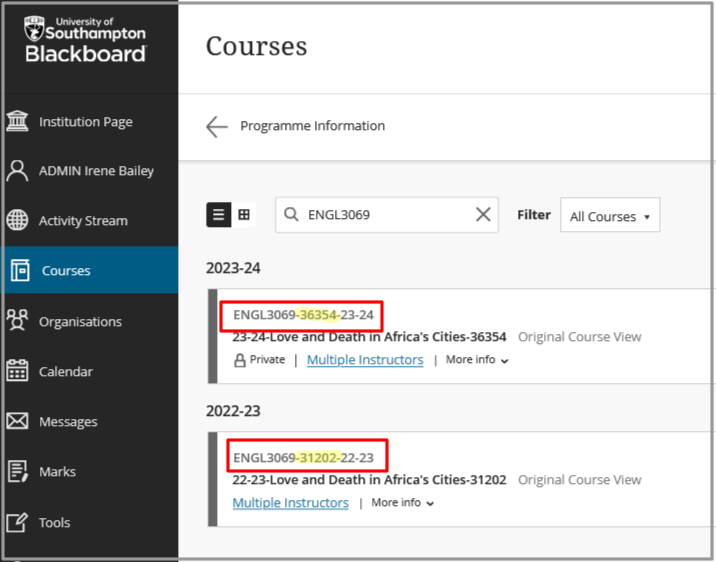Clear the ENGL3069 search text
The width and height of the screenshot is (716, 562).
[x=483, y=214]
